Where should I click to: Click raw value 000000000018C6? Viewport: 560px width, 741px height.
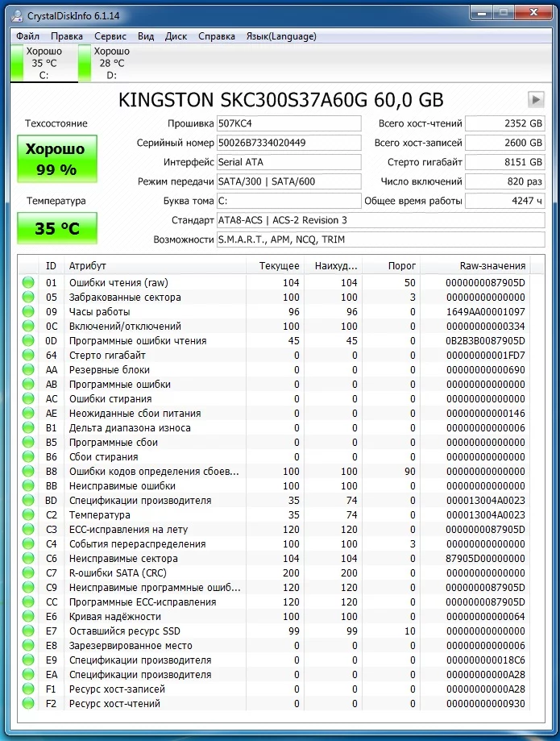pos(485,660)
